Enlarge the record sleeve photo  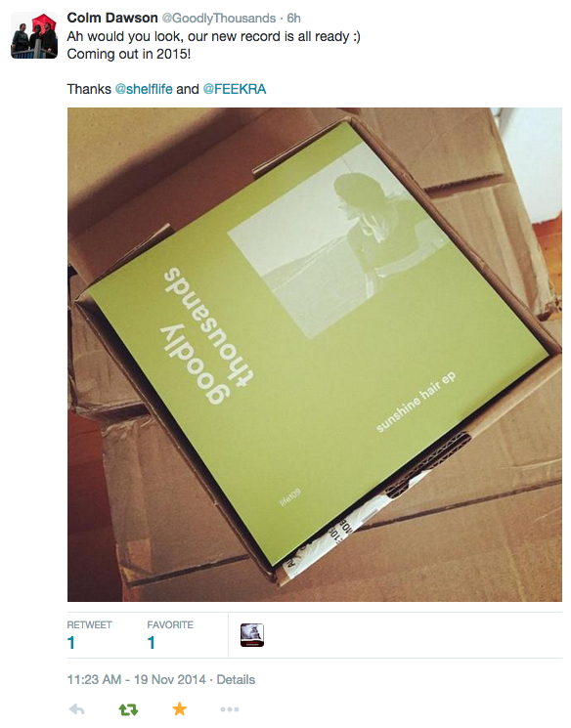[315, 355]
